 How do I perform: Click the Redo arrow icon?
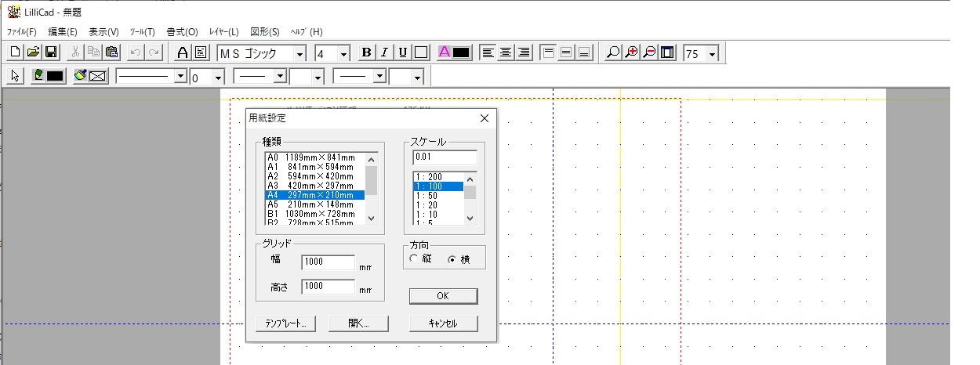click(153, 52)
